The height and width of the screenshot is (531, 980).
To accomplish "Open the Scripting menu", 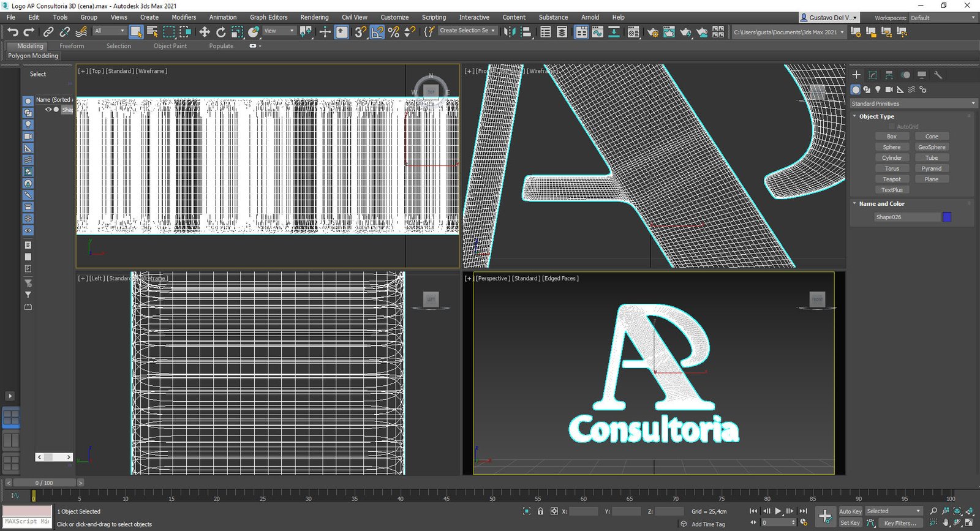I will point(434,17).
